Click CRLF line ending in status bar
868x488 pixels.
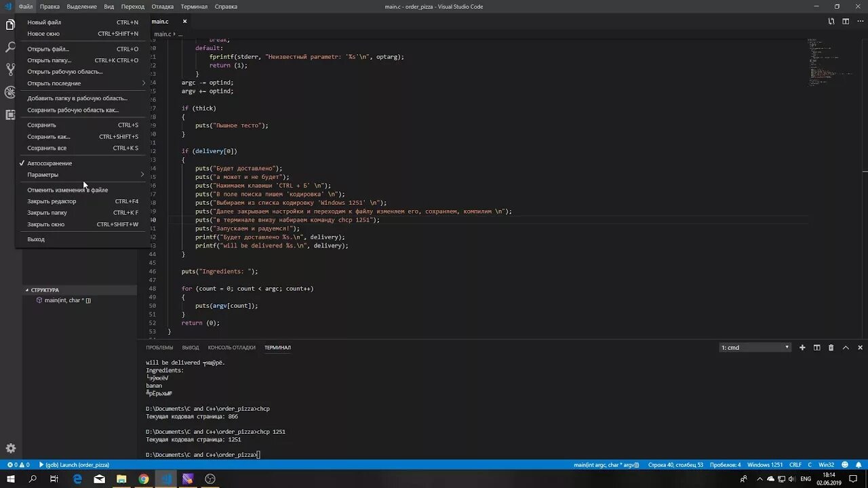(x=795, y=465)
